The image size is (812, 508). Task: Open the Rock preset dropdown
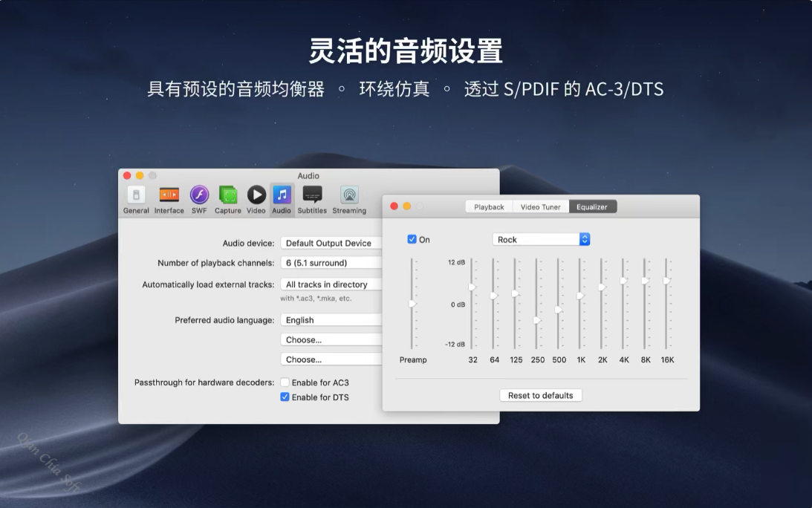tap(541, 239)
